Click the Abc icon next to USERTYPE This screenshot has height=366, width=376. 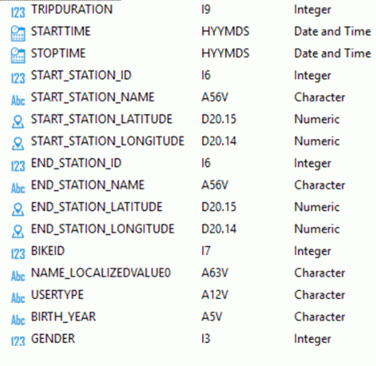point(18,297)
